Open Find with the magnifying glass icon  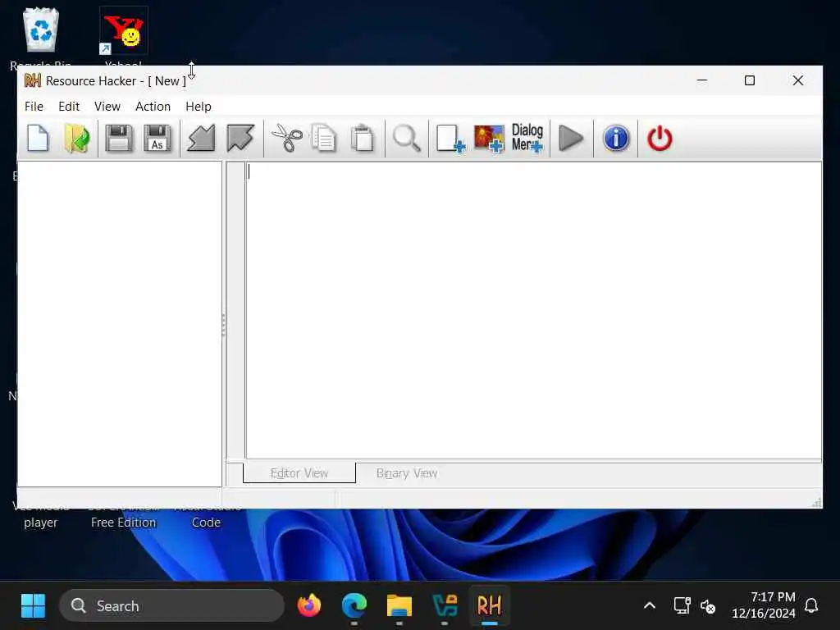coord(407,138)
